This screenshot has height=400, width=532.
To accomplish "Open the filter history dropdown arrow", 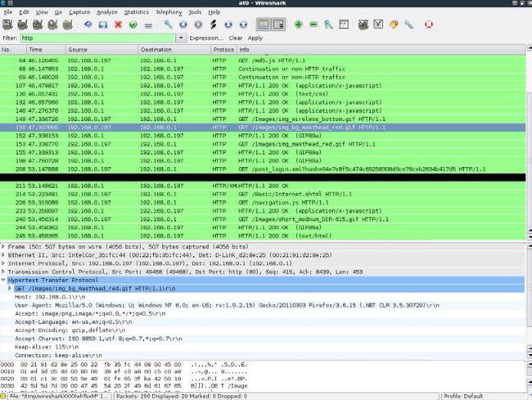I will pos(181,38).
